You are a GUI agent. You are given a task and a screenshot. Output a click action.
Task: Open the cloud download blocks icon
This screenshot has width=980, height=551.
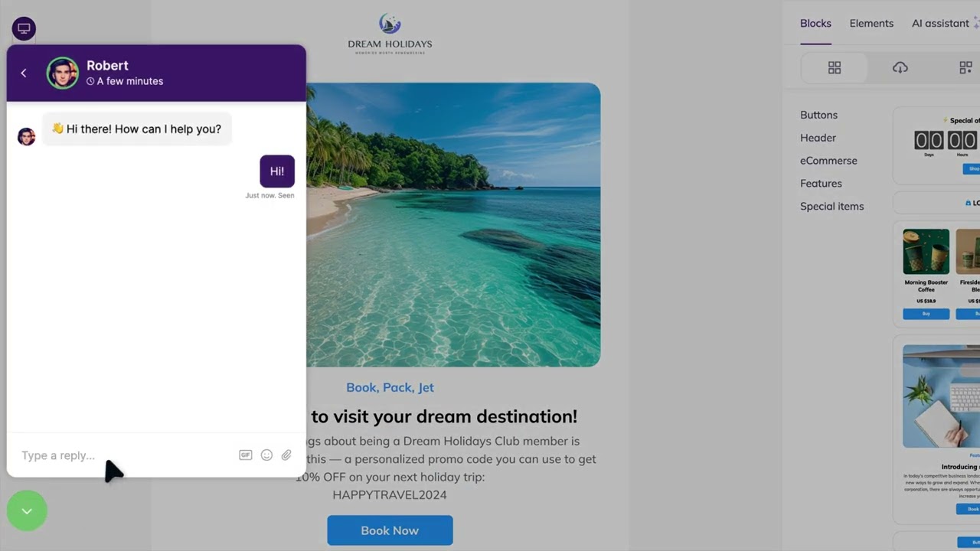pos(900,68)
